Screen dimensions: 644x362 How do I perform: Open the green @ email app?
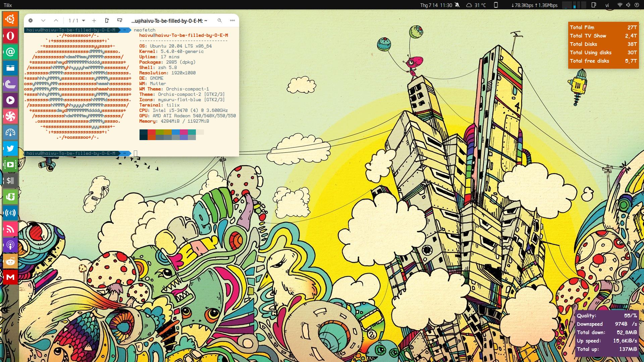tap(10, 52)
